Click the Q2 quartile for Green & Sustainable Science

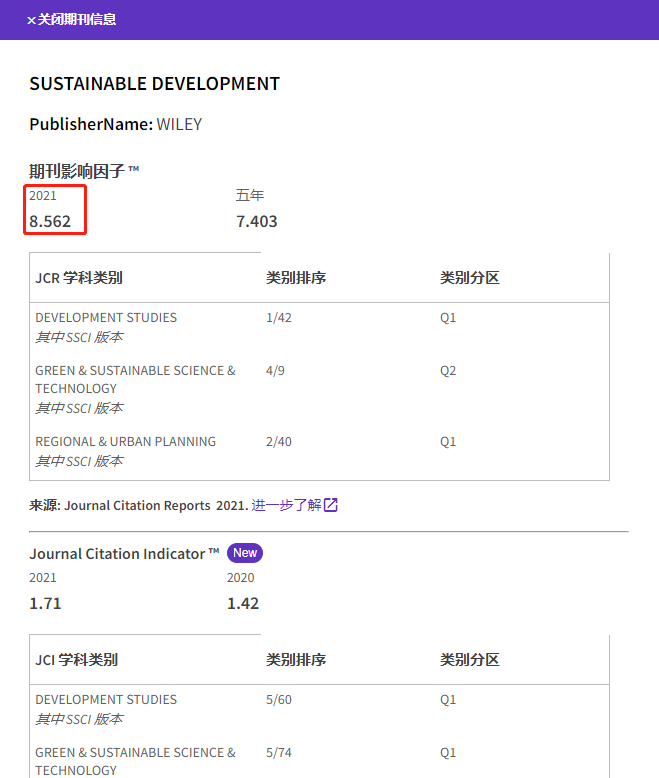(x=448, y=371)
